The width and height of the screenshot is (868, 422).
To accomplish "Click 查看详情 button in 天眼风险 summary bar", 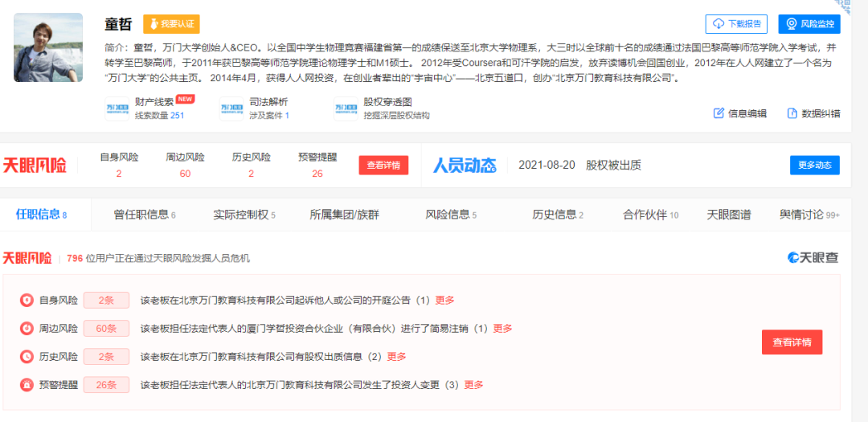I will pos(383,165).
